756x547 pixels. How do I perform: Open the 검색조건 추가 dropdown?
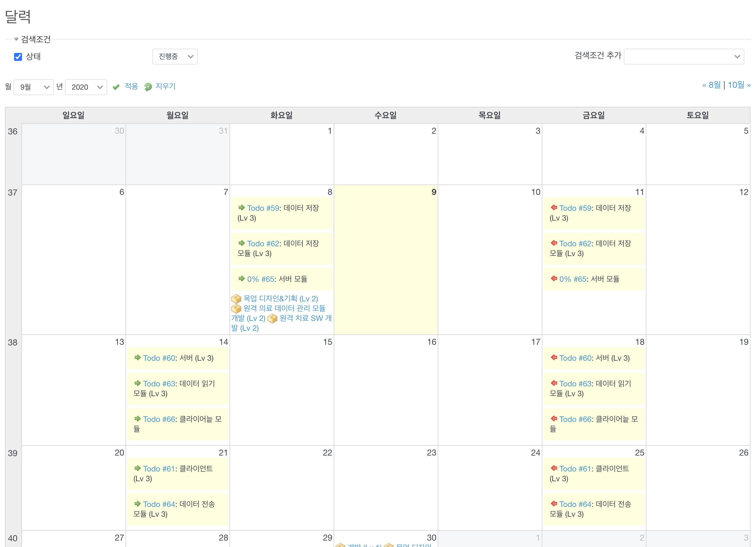[683, 57]
